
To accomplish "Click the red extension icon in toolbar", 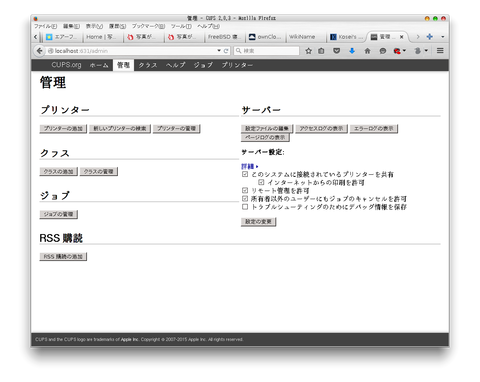I will pyautogui.click(x=397, y=51).
